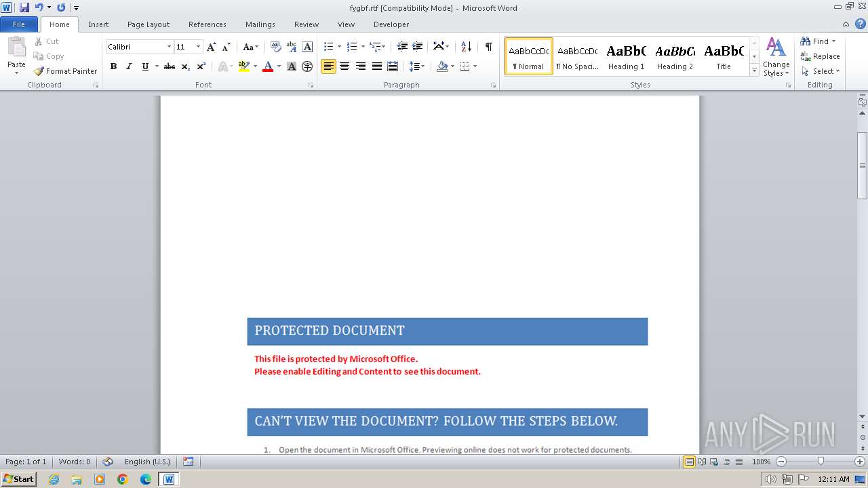Click the Numbering list icon
Image resolution: width=868 pixels, height=488 pixels.
(x=351, y=47)
